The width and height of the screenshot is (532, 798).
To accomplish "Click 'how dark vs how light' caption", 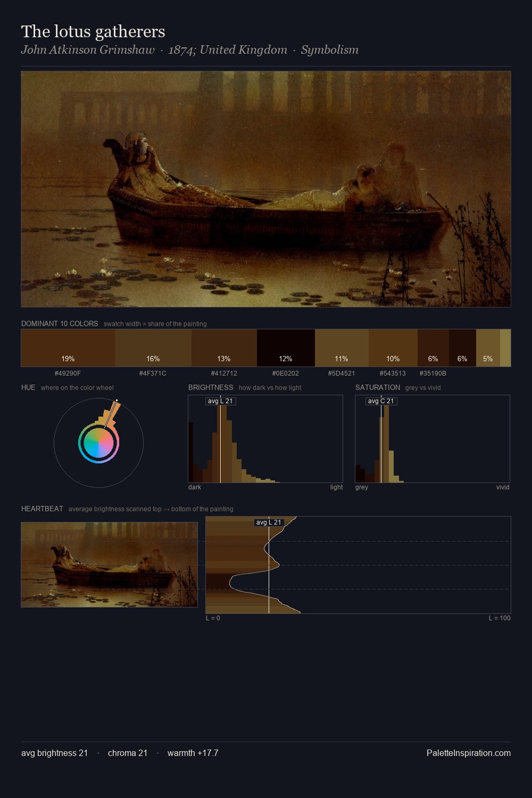I will pyautogui.click(x=270, y=388).
